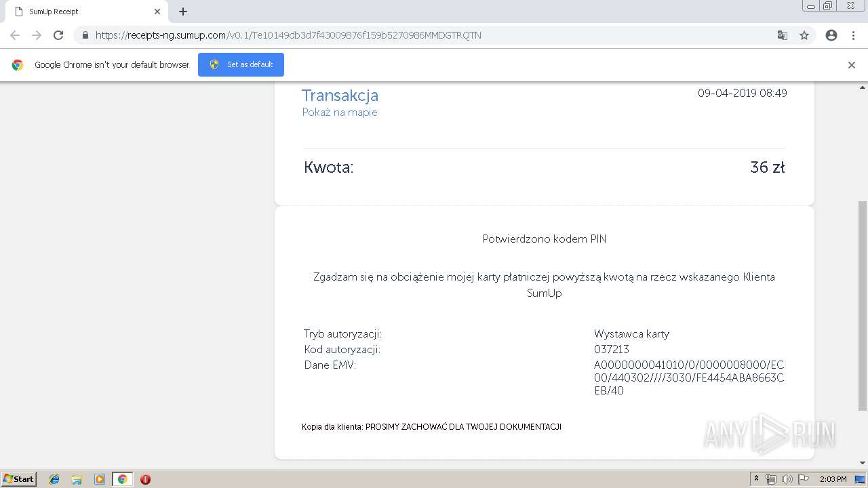The image size is (868, 488).
Task: Open Pokaż na mapie link
Action: [340, 113]
